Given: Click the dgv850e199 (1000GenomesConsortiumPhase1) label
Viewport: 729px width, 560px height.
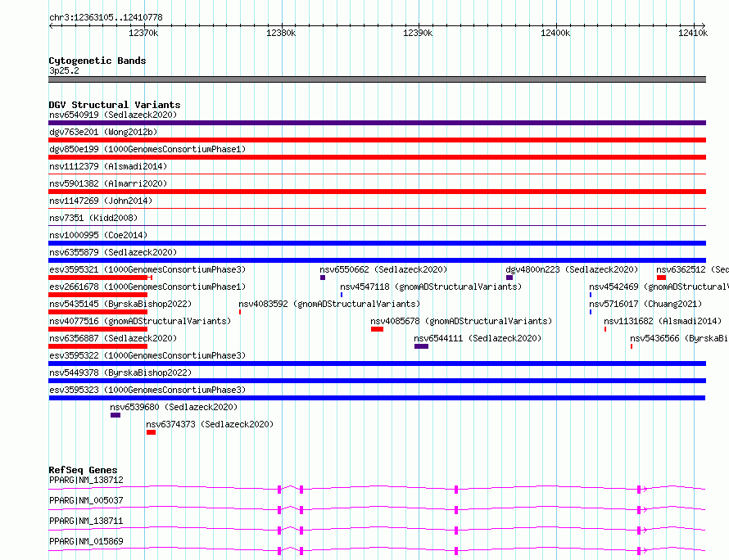Looking at the screenshot, I should coord(147,149).
